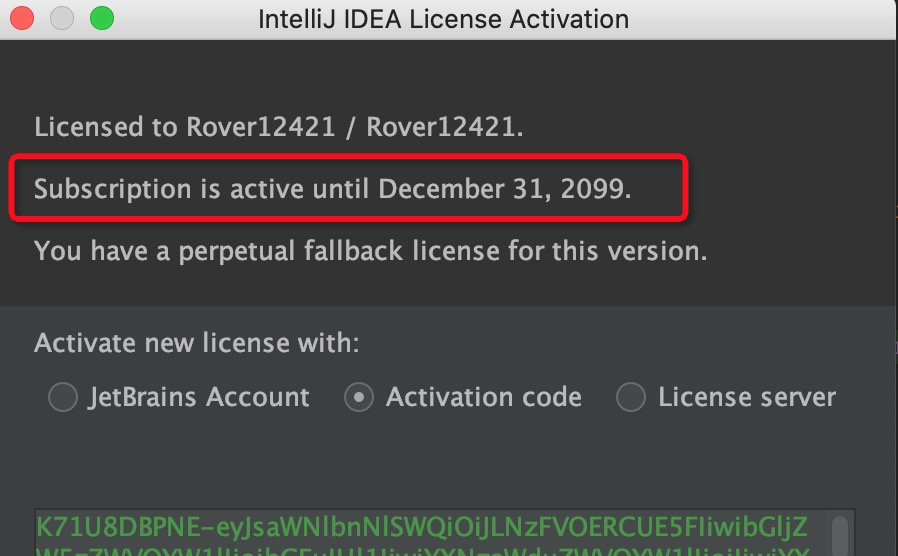
Task: Click the 'Activation code' label text
Action: [x=484, y=398]
